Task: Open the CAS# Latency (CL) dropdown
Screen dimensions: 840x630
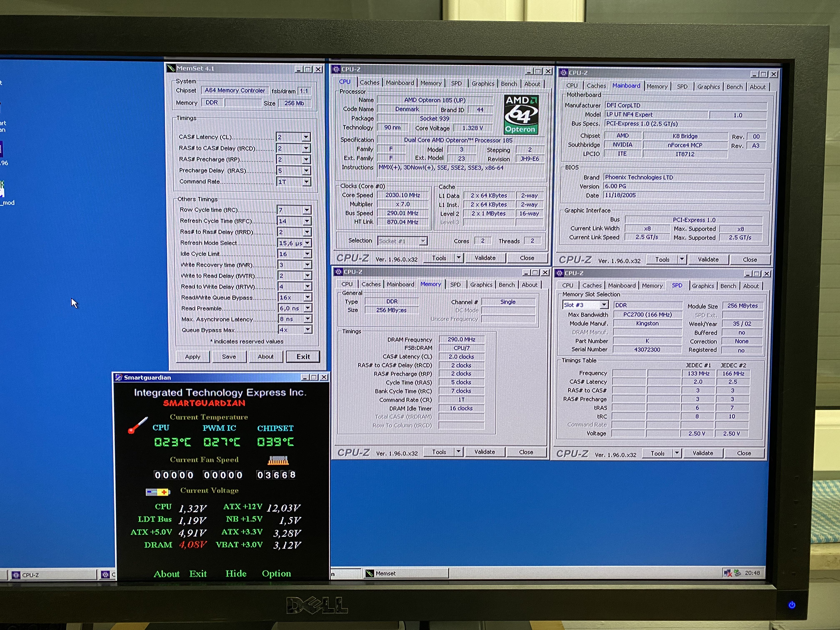Action: pos(306,137)
